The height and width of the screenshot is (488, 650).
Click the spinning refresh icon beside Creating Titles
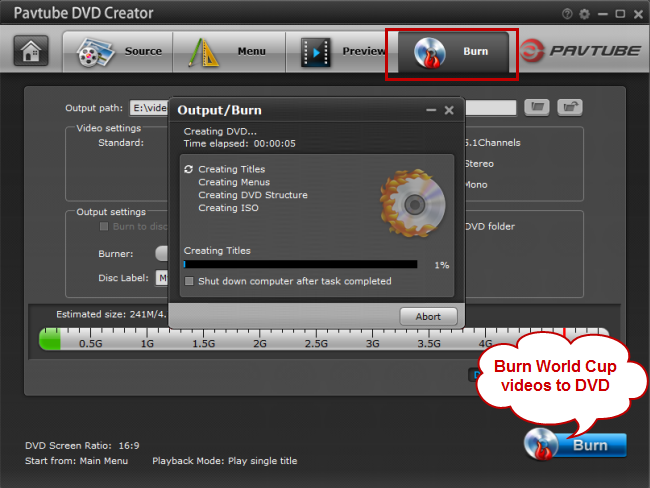[189, 169]
